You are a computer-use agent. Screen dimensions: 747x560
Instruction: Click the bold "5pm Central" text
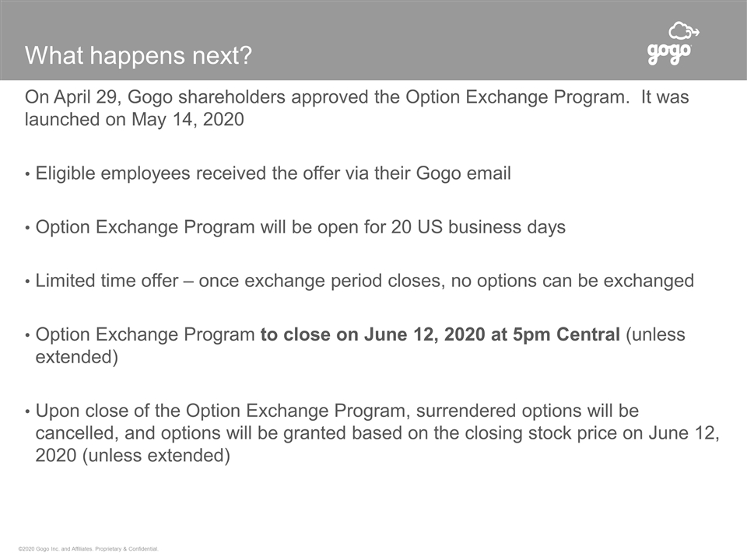577,335
